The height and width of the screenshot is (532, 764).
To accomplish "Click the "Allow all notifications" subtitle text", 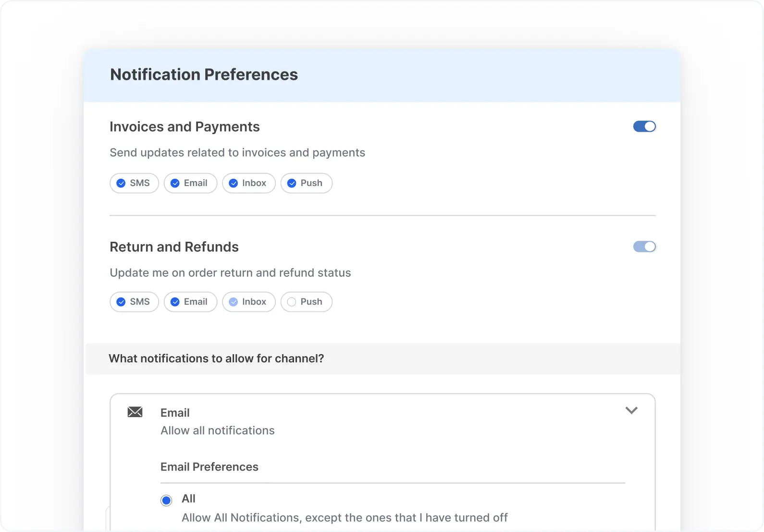I will click(217, 431).
